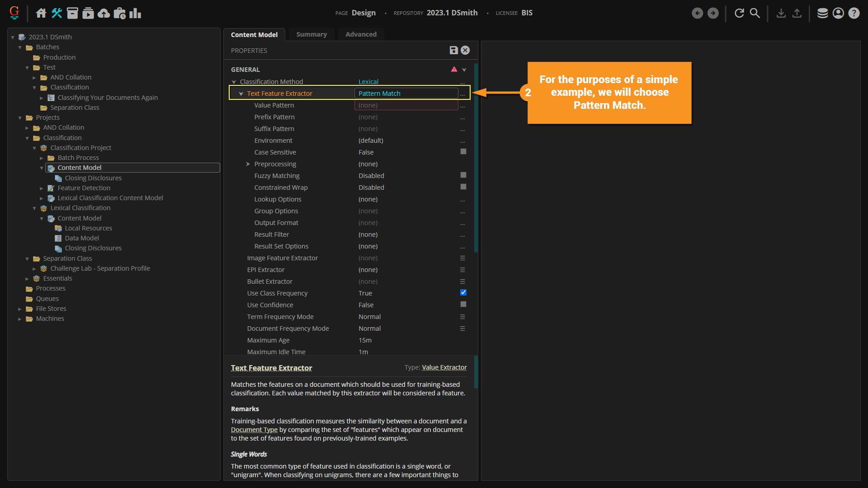Open the bar chart stats icon

tap(135, 13)
